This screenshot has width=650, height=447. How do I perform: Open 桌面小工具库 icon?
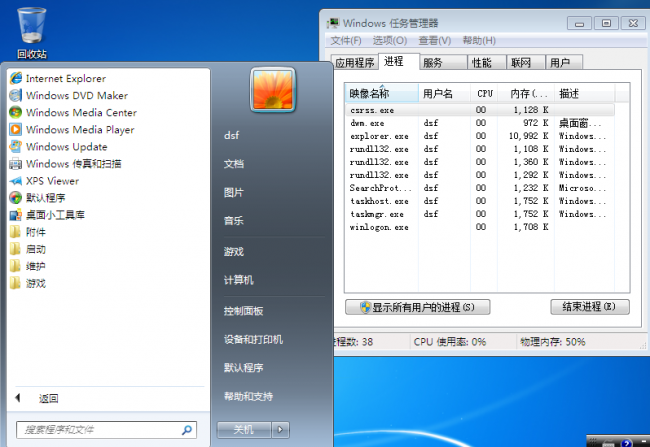click(x=16, y=215)
